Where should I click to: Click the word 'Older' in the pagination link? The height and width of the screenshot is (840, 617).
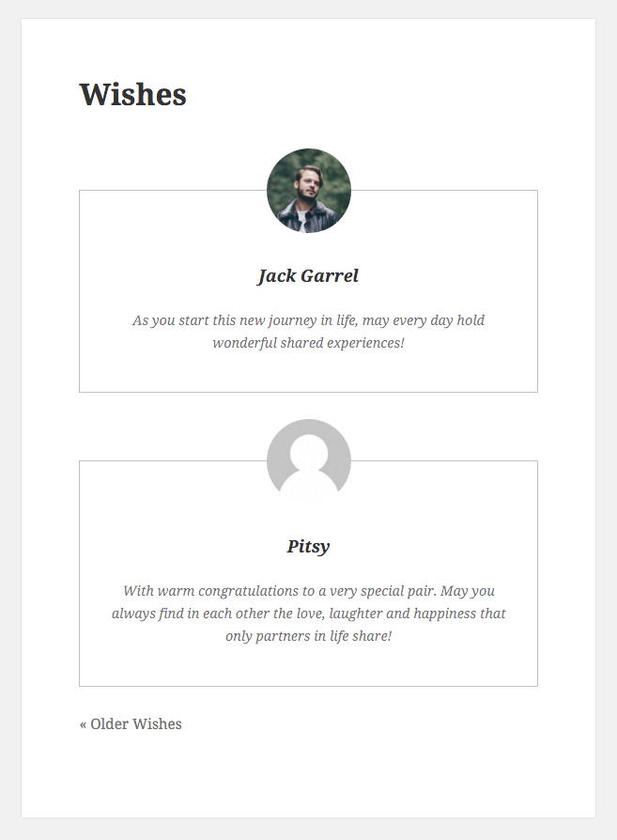[110, 723]
